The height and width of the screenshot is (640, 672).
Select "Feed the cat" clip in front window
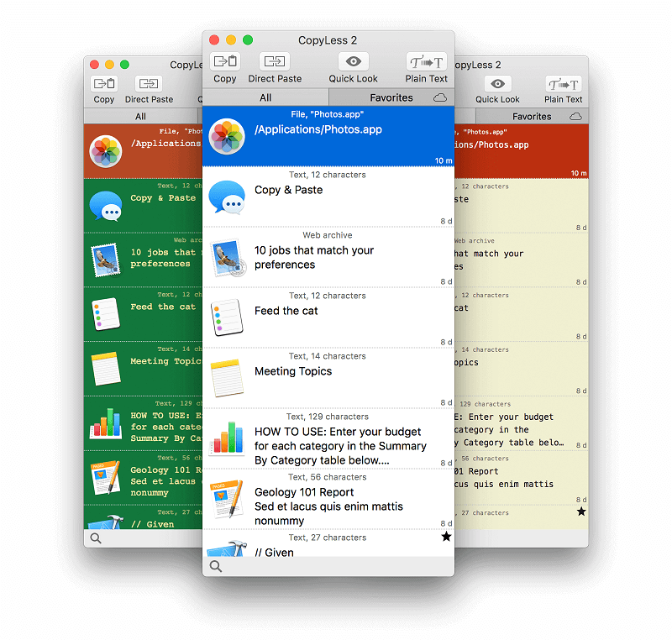click(328, 317)
